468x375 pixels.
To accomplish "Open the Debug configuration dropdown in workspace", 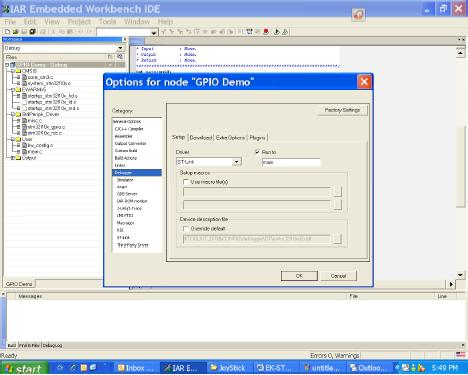I will pyautogui.click(x=120, y=48).
